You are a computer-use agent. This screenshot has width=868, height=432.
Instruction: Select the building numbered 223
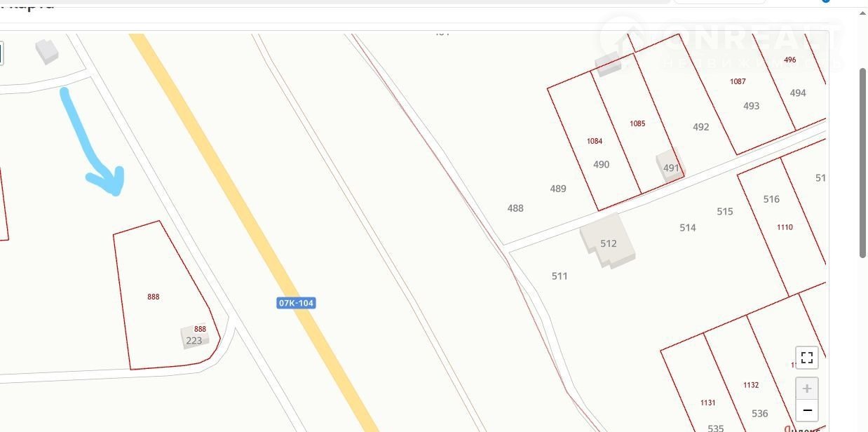195,337
